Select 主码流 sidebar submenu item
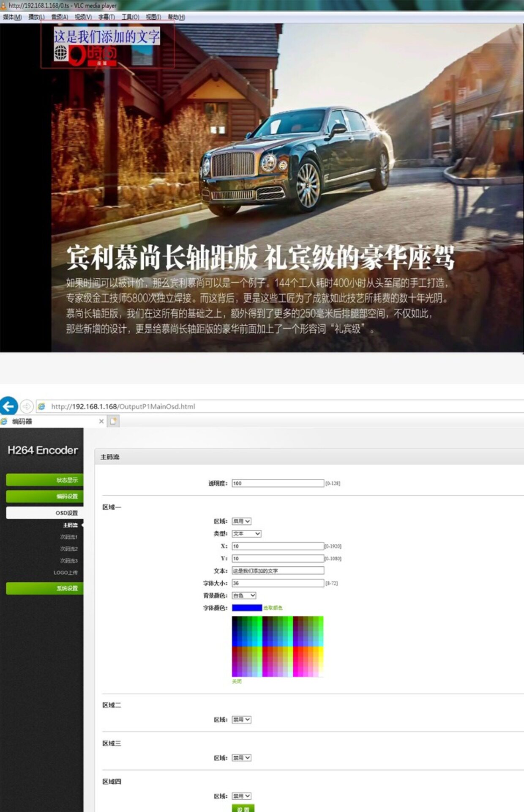Image resolution: width=524 pixels, height=812 pixels. [x=71, y=525]
